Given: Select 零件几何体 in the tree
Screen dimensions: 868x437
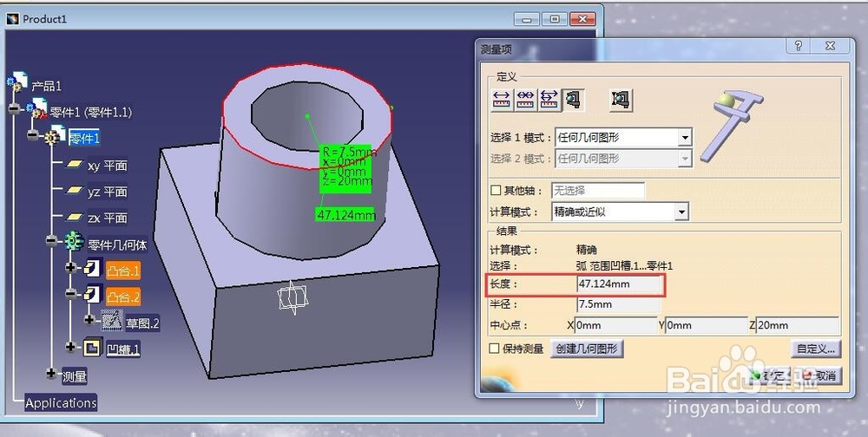Looking at the screenshot, I should point(117,244).
